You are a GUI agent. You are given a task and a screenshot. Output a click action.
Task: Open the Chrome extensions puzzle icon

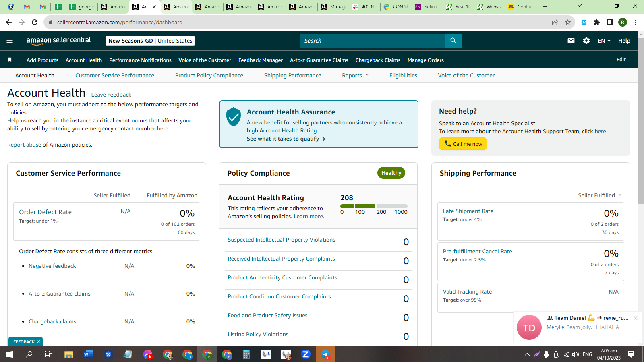(597, 22)
